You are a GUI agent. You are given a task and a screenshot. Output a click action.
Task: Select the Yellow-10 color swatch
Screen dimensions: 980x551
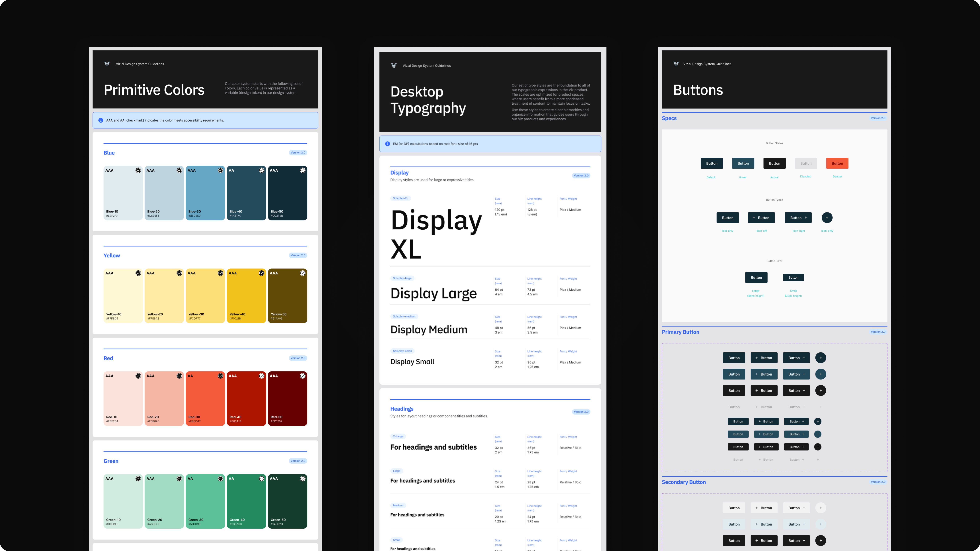click(x=123, y=296)
